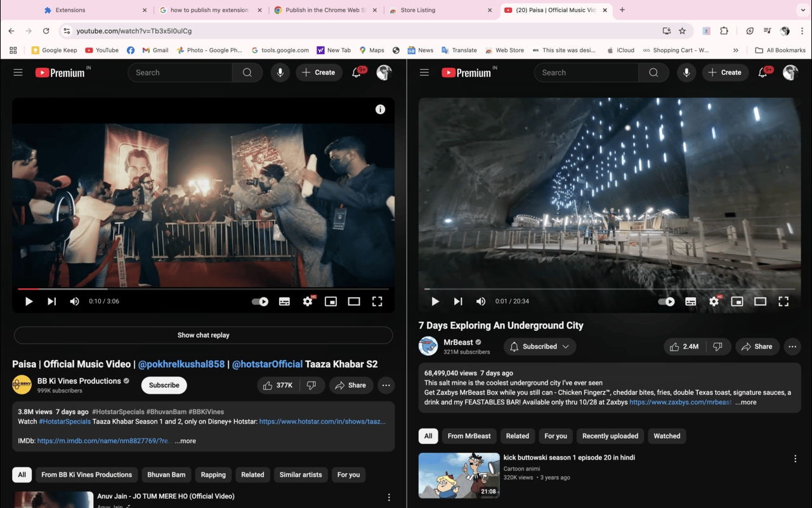Show chat replay for the Paisa video

click(203, 335)
